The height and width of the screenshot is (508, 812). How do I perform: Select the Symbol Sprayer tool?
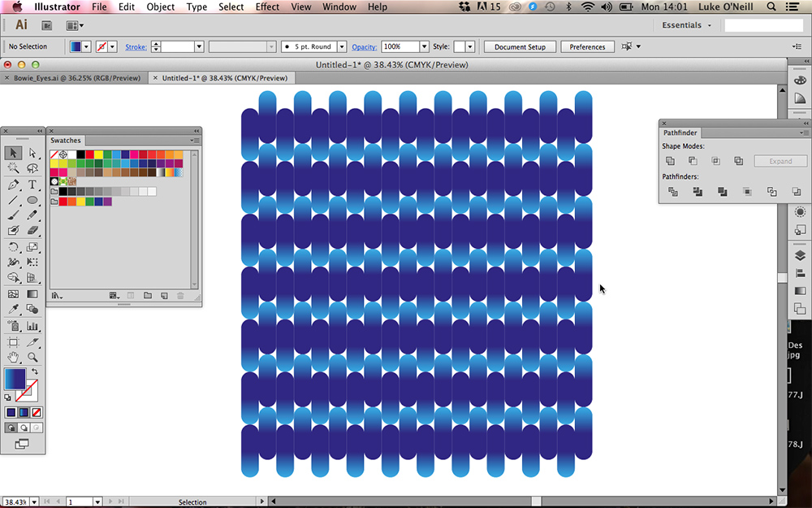[14, 326]
